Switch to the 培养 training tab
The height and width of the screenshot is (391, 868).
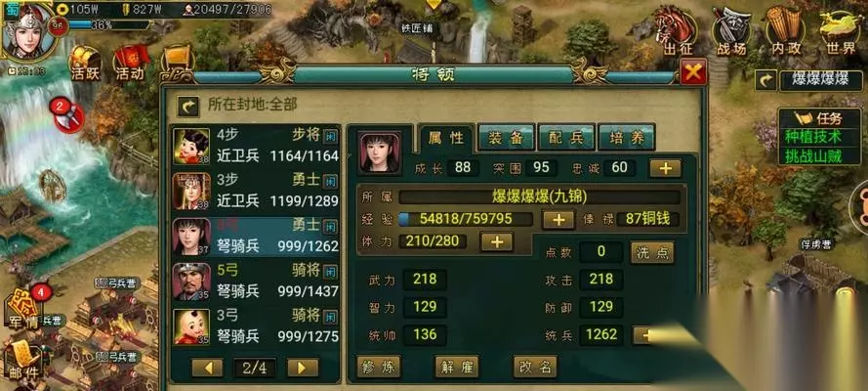627,138
